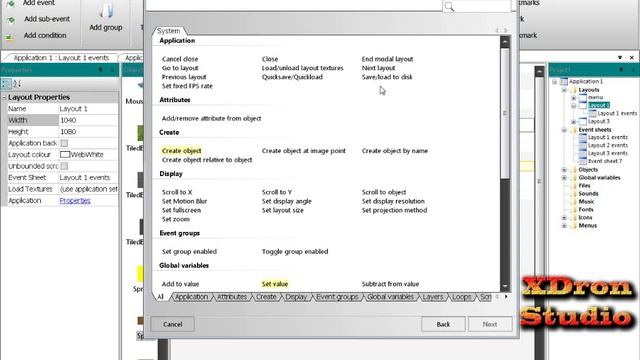Pin the Project panel
Viewport: 640px width, 360px height.
coord(621,70)
